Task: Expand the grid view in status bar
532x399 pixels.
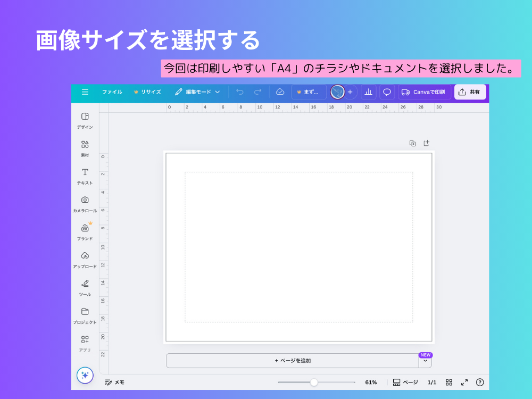Action: tap(448, 382)
